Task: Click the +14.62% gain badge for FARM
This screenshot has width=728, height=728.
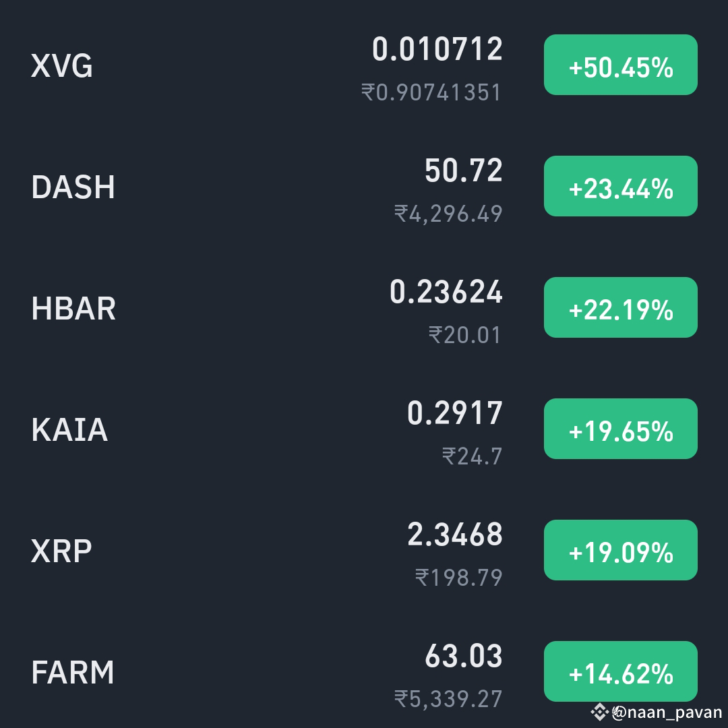Action: tap(620, 671)
